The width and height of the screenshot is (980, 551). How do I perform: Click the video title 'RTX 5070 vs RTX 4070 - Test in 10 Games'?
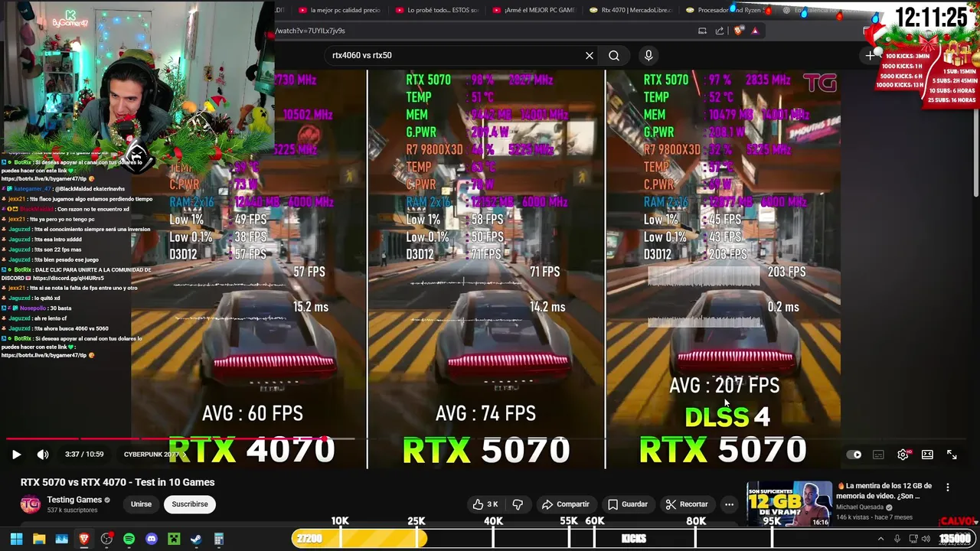tap(117, 482)
